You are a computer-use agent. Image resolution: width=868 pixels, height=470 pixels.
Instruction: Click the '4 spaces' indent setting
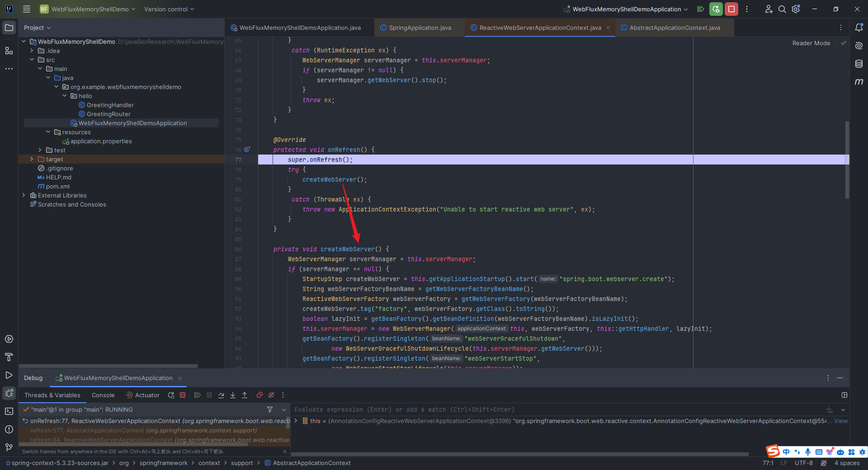pyautogui.click(x=847, y=463)
